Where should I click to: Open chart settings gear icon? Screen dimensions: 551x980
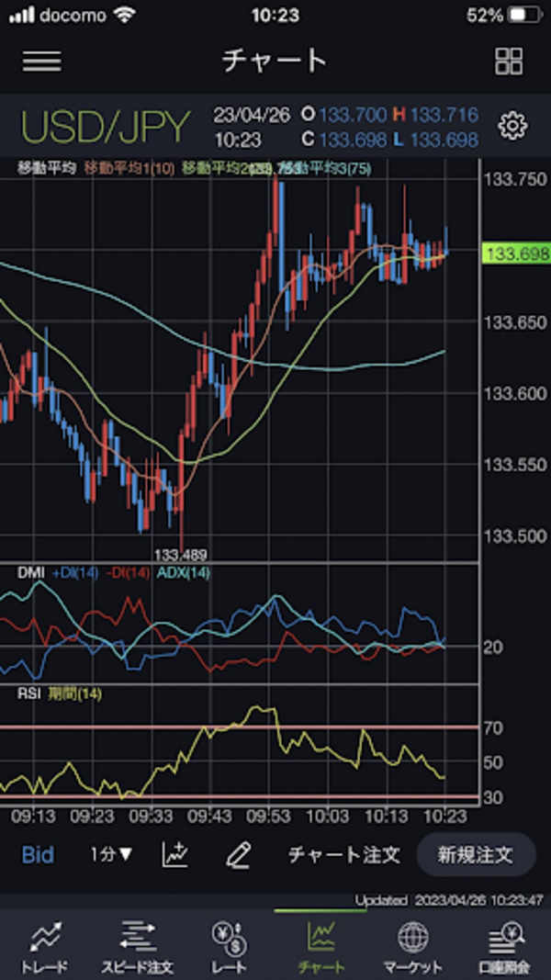(512, 126)
